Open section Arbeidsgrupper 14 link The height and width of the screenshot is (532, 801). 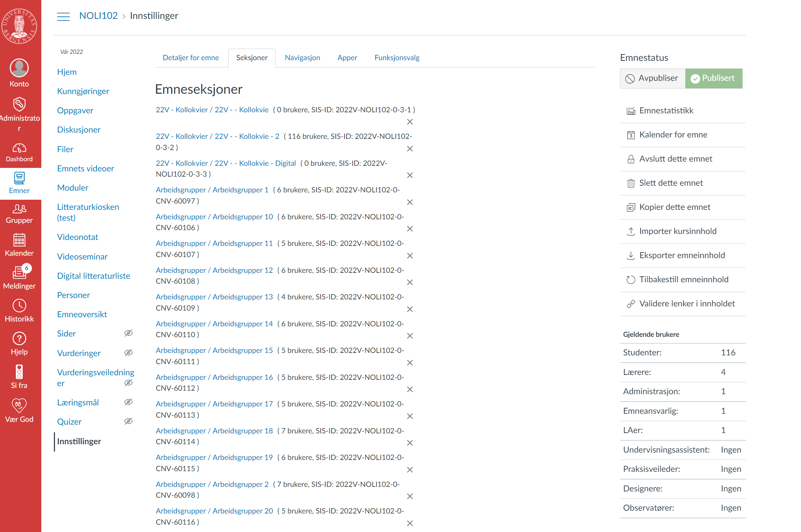[x=214, y=324]
